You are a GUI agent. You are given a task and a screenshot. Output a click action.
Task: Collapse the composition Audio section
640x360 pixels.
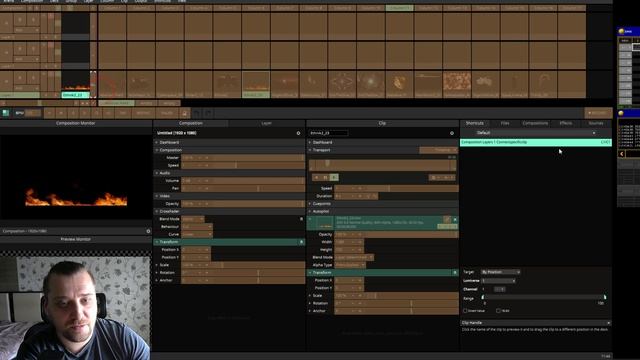(x=157, y=173)
